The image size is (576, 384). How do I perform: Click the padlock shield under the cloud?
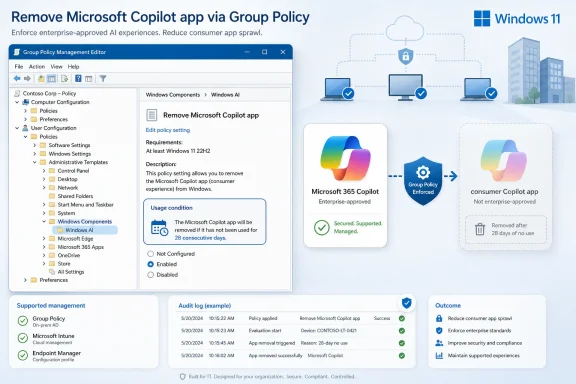406,56
